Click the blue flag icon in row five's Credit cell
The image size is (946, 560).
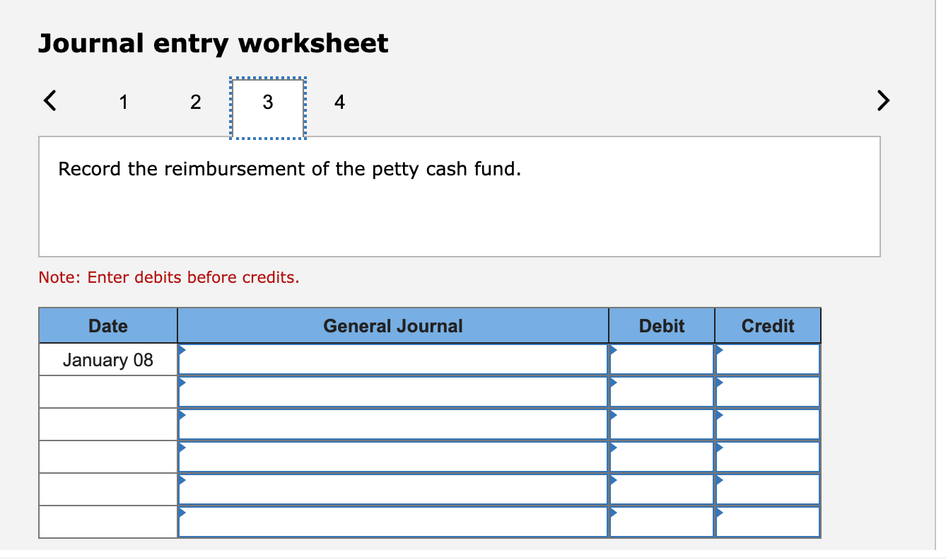pyautogui.click(x=720, y=482)
